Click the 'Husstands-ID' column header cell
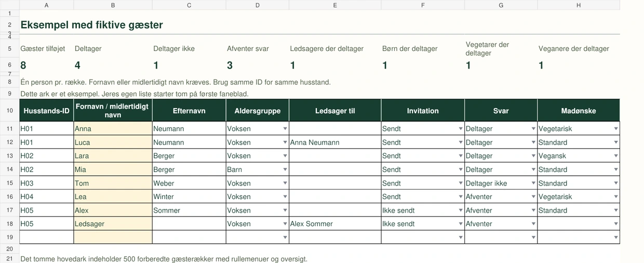Viewport: 644px width, 263px height. click(47, 111)
